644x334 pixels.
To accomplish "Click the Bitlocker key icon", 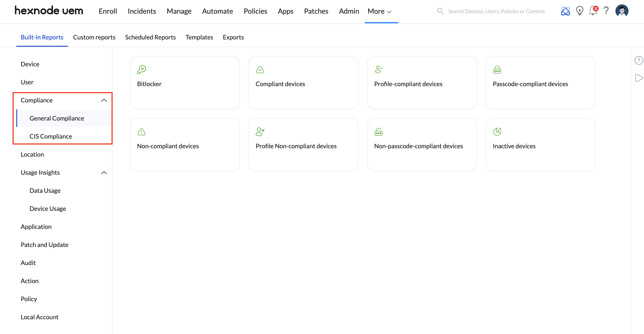I will 141,69.
